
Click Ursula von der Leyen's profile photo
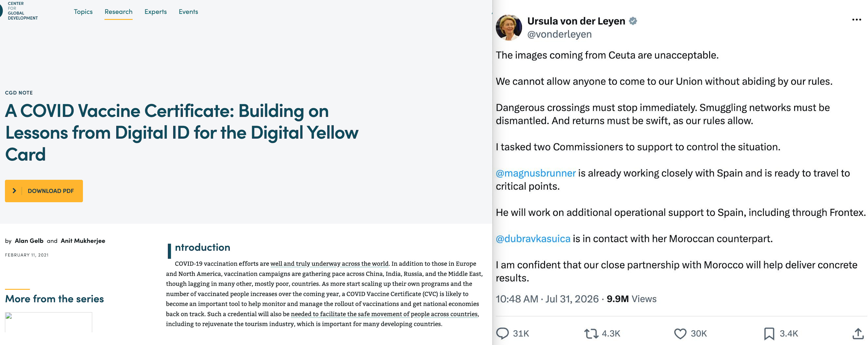click(509, 27)
